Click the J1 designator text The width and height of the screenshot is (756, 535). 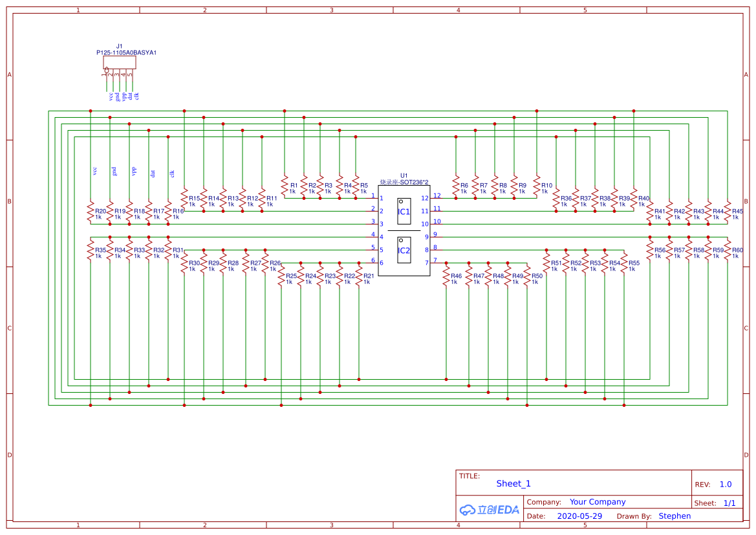[x=119, y=47]
